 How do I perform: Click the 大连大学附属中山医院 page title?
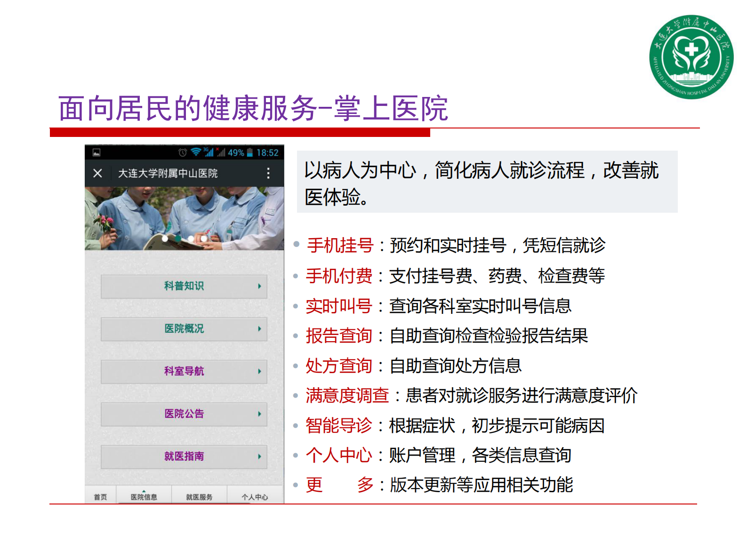[168, 173]
